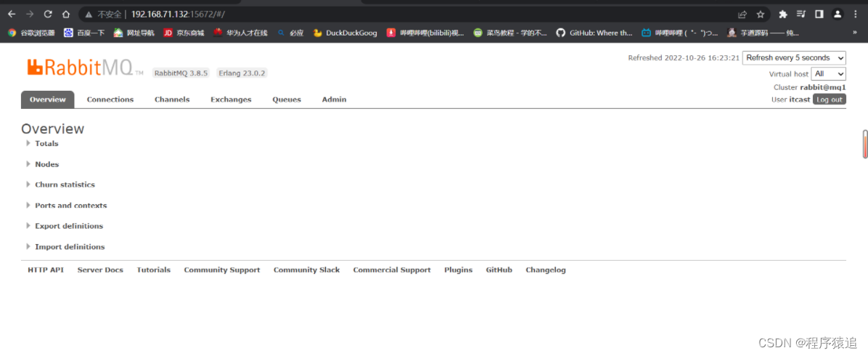868x356 pixels.
Task: Open the DuckDuckGoog bookmark
Action: click(x=345, y=33)
